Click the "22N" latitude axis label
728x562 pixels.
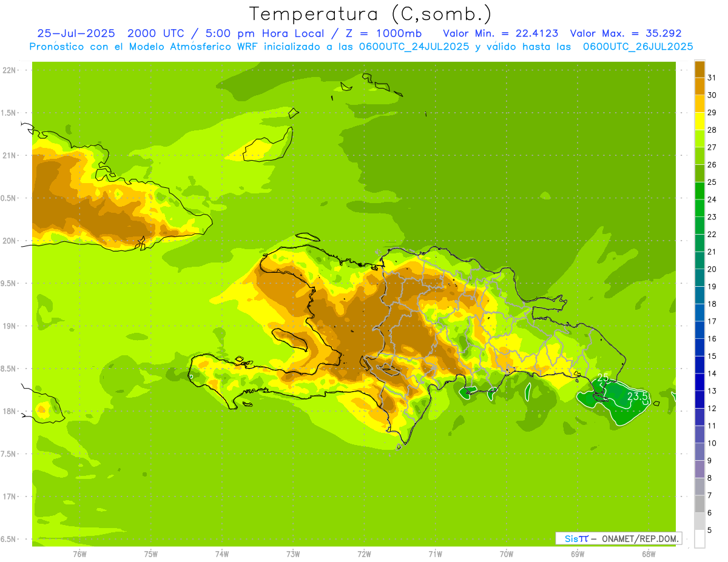point(9,70)
